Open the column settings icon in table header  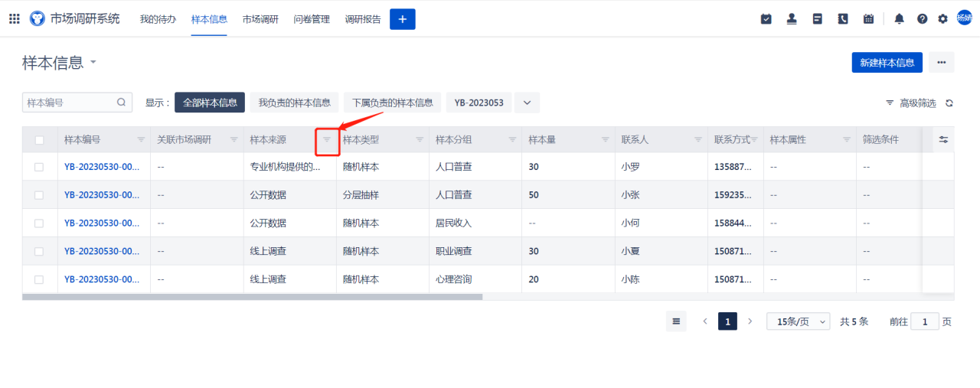pyautogui.click(x=944, y=140)
